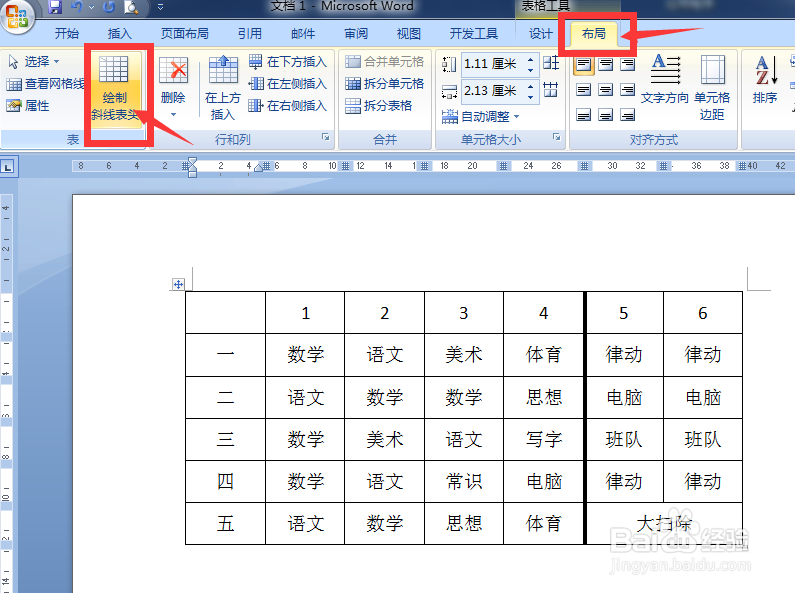The height and width of the screenshot is (593, 795).
Task: Click the table move handle
Action: (x=178, y=284)
